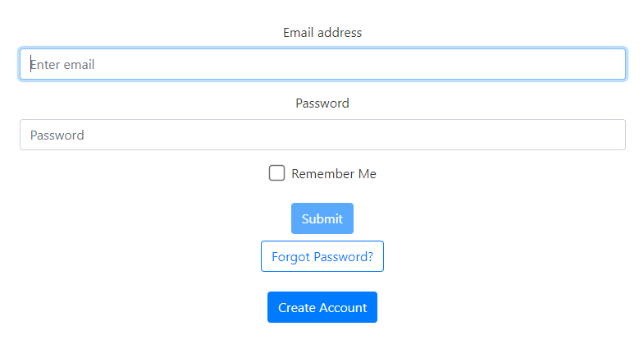Viewport: 644px width, 340px height.
Task: Place cursor in the email text box
Action: pyautogui.click(x=322, y=64)
